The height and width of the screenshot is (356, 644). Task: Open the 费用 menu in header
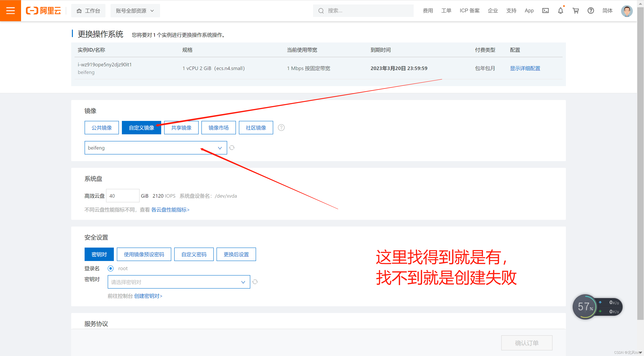point(428,10)
